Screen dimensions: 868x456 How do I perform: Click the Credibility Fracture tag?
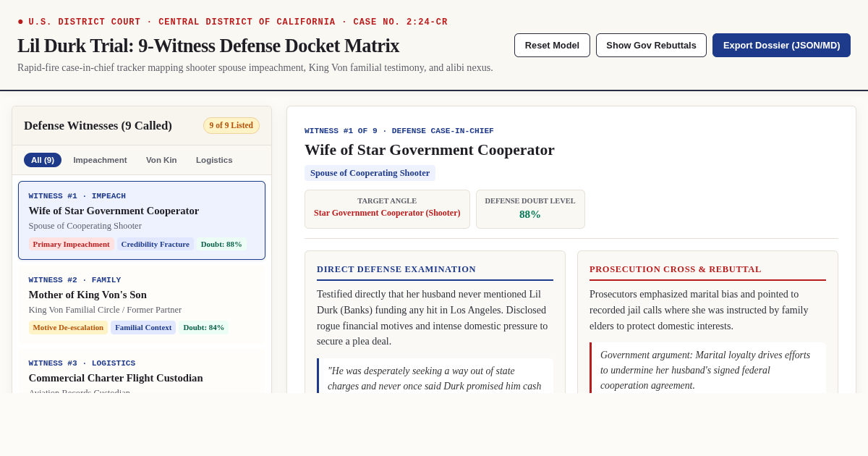pos(156,244)
